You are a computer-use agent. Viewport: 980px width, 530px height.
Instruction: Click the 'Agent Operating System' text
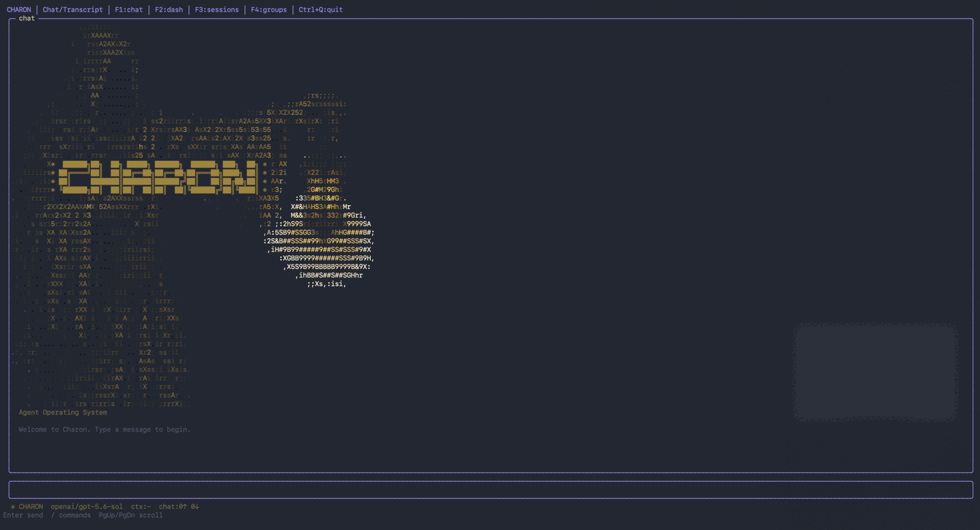(63, 412)
